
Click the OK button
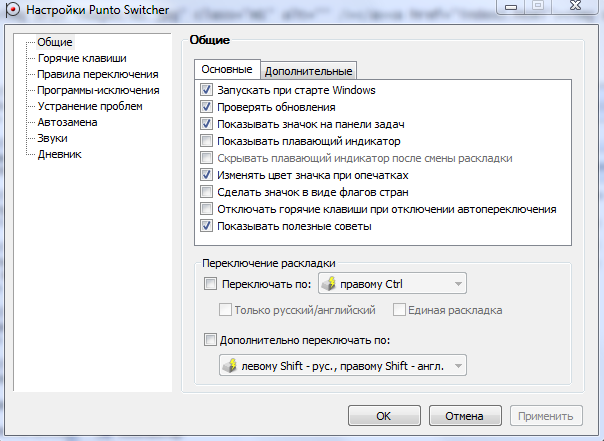click(384, 416)
